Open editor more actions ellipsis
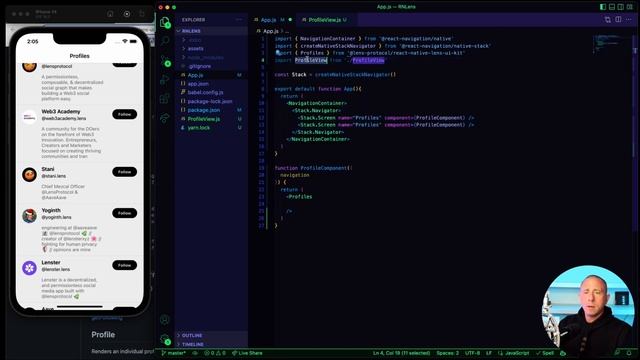This screenshot has height=360, width=640. coord(629,20)
